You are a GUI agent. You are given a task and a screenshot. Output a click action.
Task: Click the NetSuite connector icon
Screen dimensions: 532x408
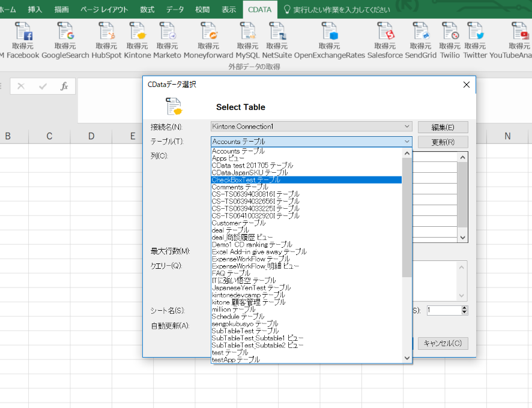click(277, 36)
